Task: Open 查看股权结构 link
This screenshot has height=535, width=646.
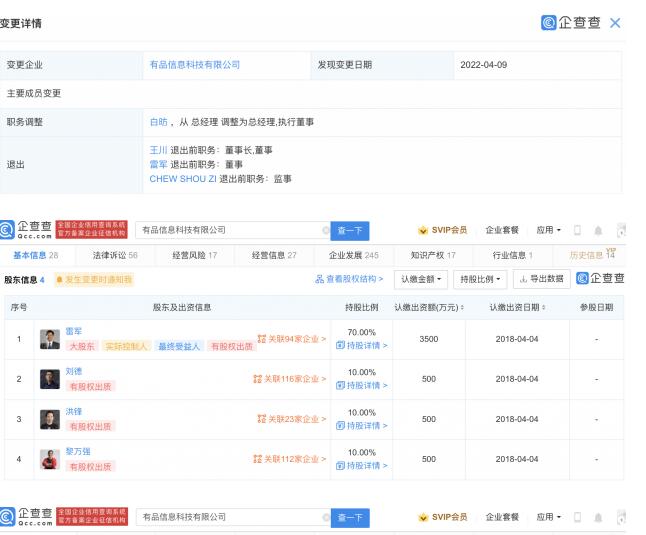Action: (x=349, y=279)
